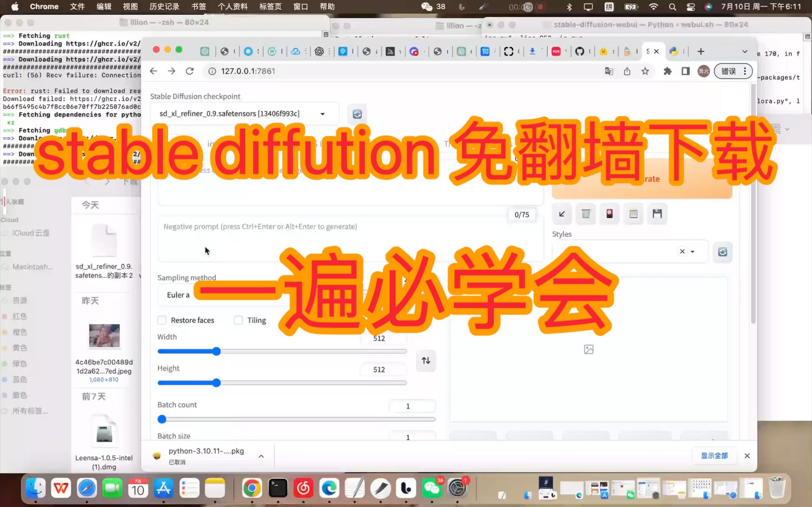The image size is (812, 507).
Task: Close the active Stable Diffusion tab
Action: [656, 51]
